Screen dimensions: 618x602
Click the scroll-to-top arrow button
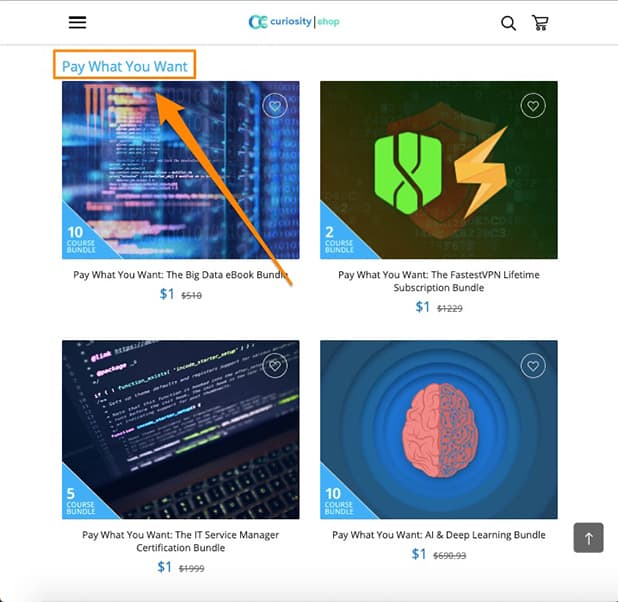(x=588, y=538)
